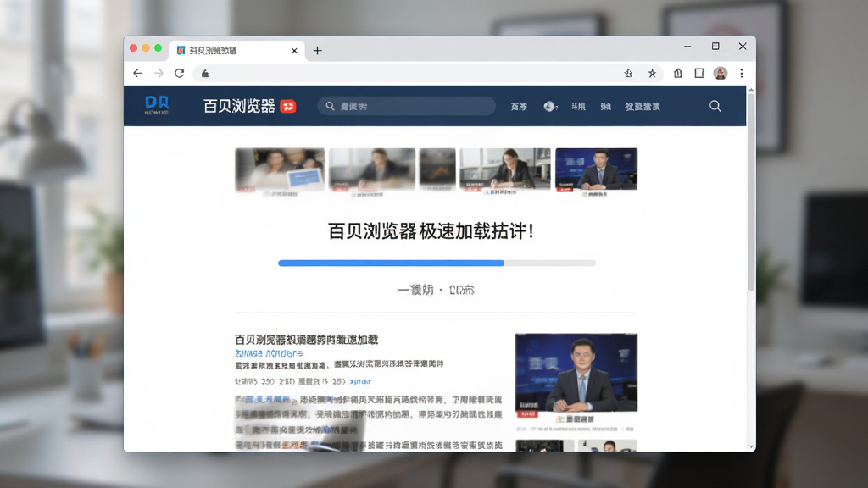
Task: Bookmark this page with the star icon
Action: pyautogui.click(x=652, y=73)
